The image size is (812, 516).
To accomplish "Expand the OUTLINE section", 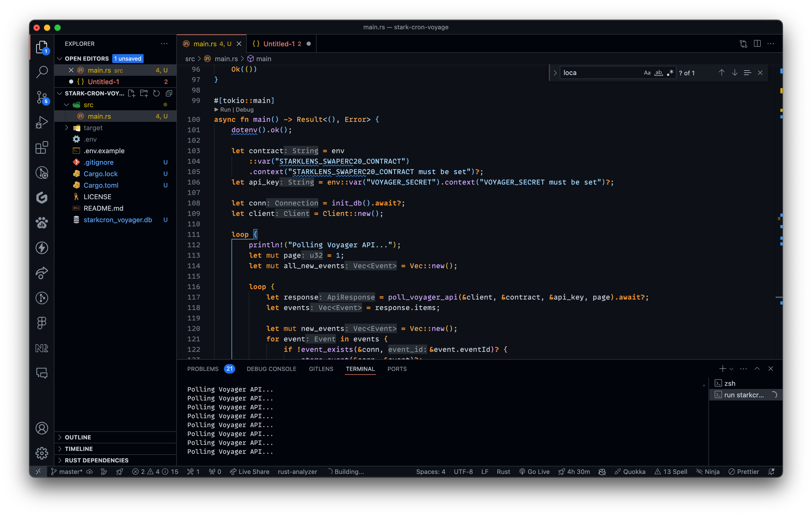I will point(78,437).
